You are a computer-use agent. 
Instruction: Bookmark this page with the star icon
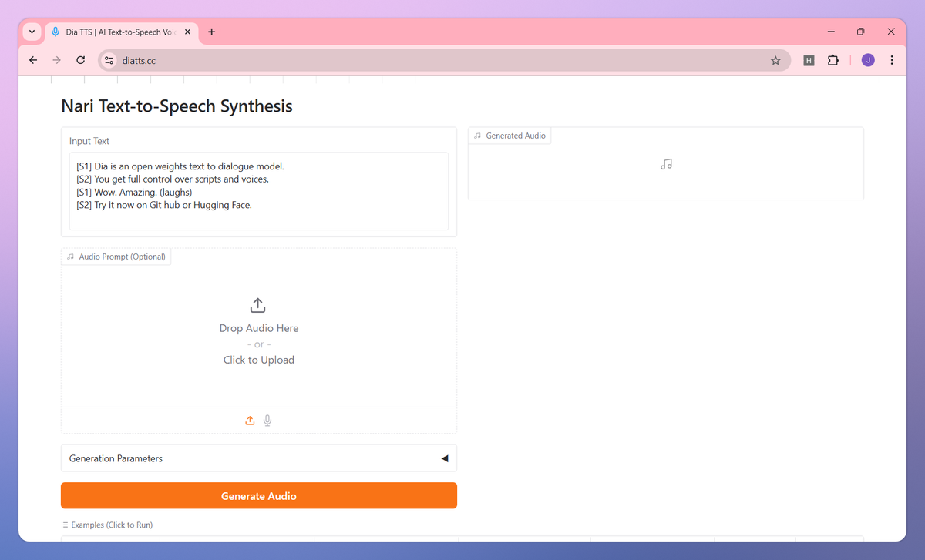coord(775,60)
